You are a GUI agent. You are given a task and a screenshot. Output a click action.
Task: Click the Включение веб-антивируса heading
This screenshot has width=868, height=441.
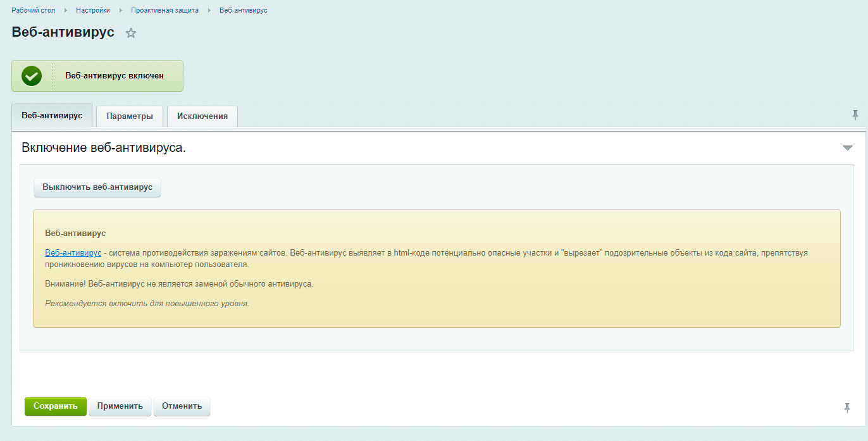coord(104,148)
